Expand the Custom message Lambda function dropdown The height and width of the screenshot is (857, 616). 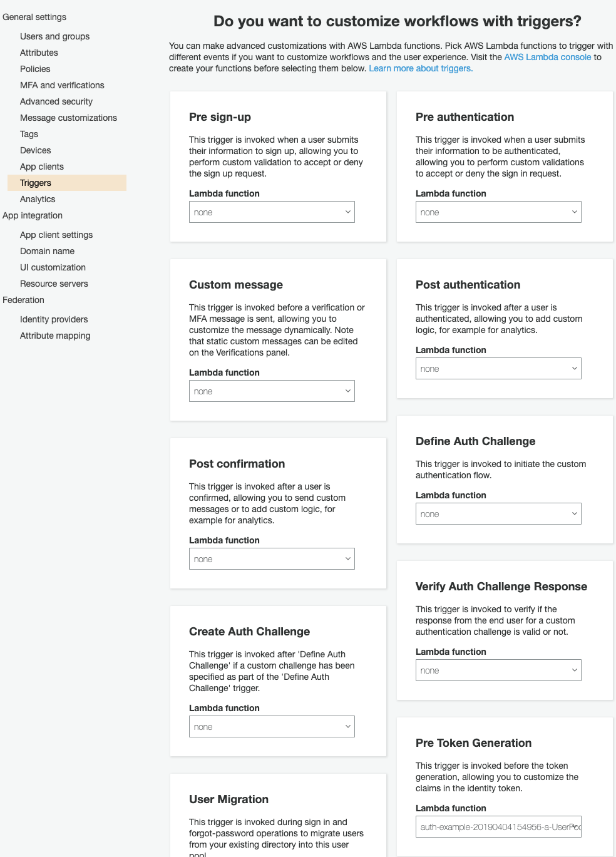pos(272,391)
